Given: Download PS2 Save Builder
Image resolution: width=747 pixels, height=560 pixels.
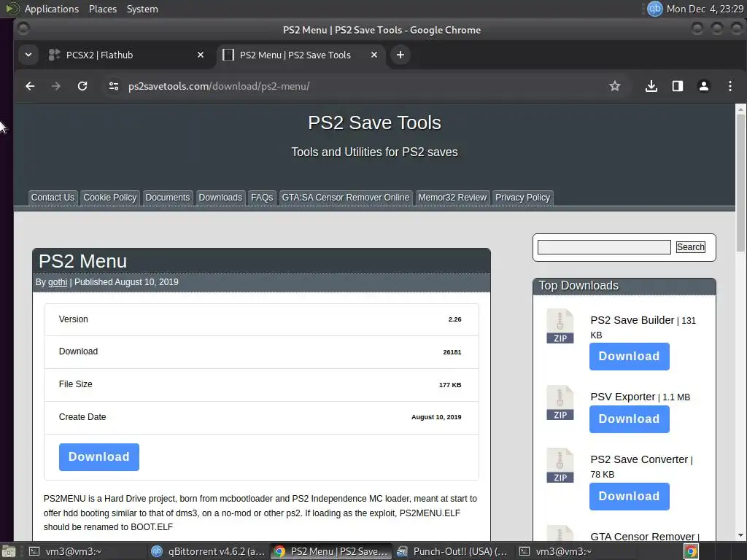Looking at the screenshot, I should point(630,356).
